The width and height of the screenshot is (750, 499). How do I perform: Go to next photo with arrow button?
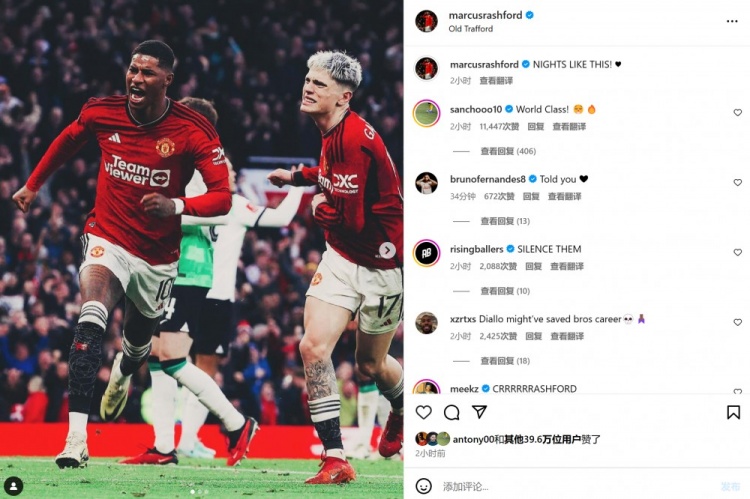click(x=387, y=250)
